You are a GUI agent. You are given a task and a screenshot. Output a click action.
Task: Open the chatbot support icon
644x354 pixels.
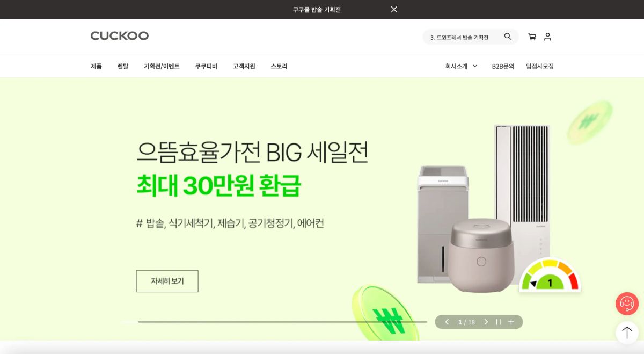click(627, 304)
